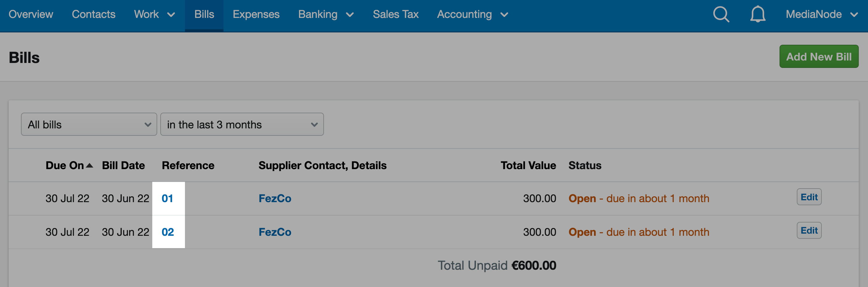Open the 'in the last 3 months' dropdown

click(242, 124)
